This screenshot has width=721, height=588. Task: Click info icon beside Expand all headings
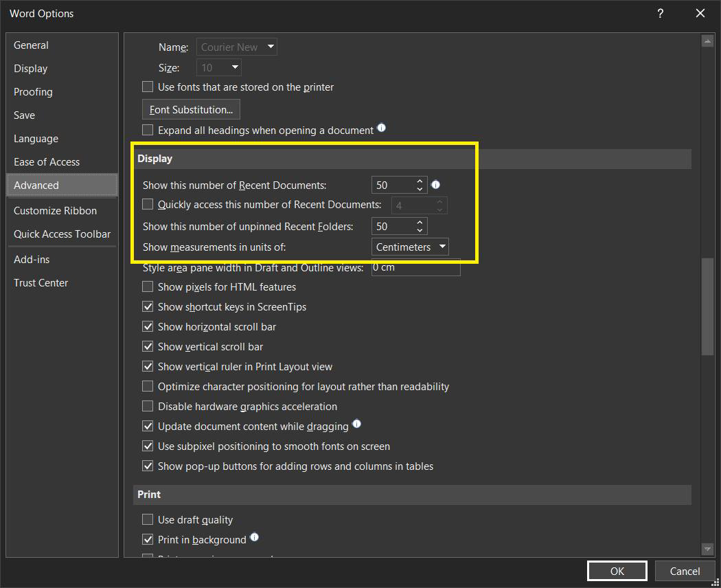pos(382,128)
